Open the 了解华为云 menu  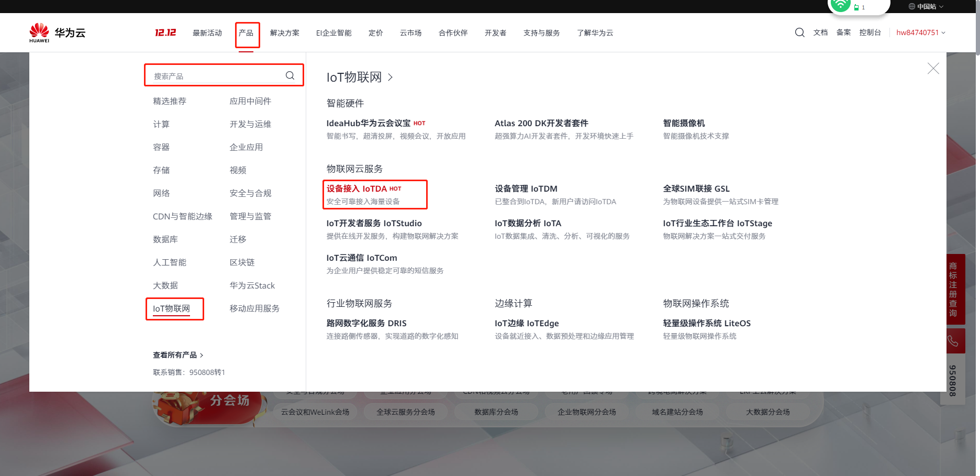tap(595, 33)
